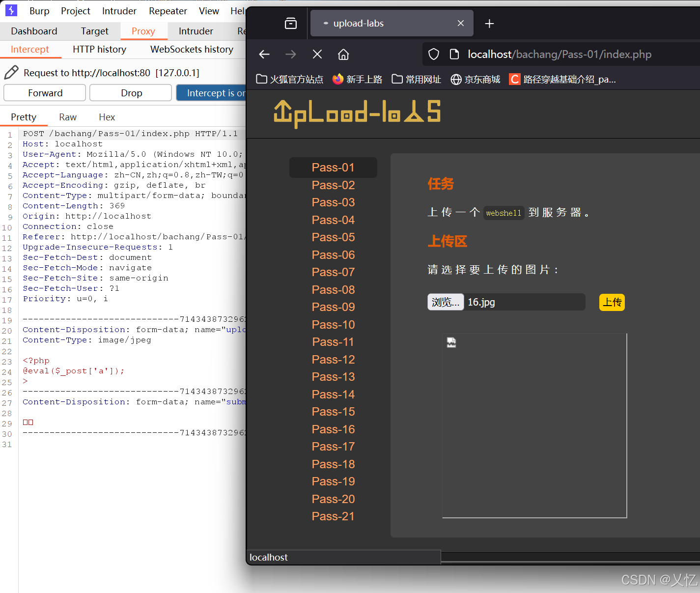This screenshot has width=700, height=593.
Task: Open Pass-16 lab
Action: coord(333,429)
